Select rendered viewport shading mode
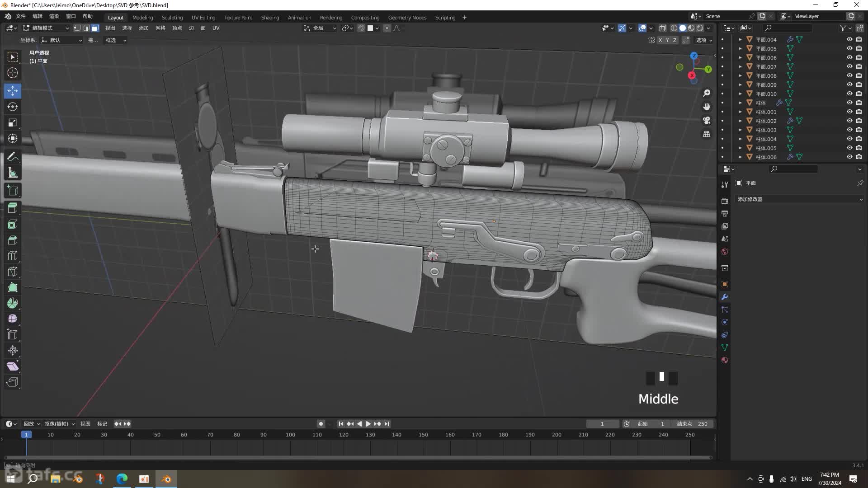The width and height of the screenshot is (868, 488). pos(700,28)
